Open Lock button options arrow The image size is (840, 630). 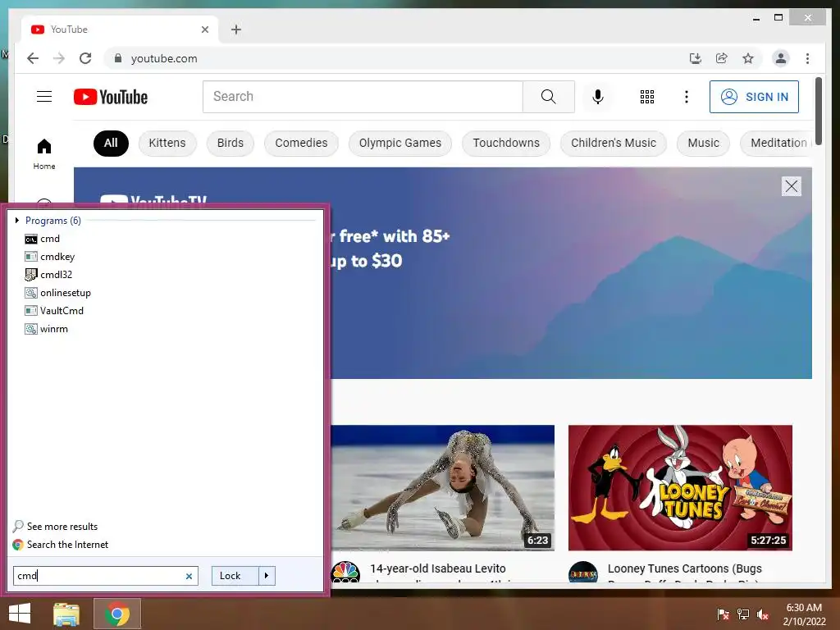tap(267, 576)
